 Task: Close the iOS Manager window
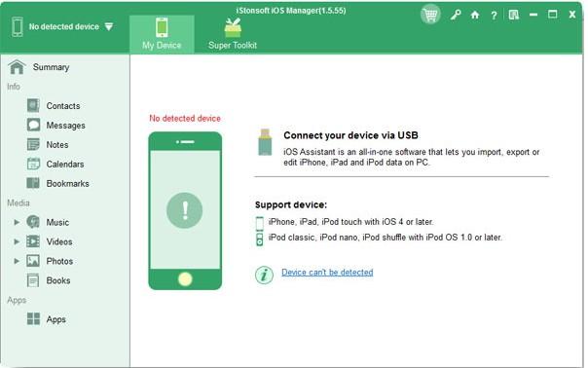pos(571,15)
